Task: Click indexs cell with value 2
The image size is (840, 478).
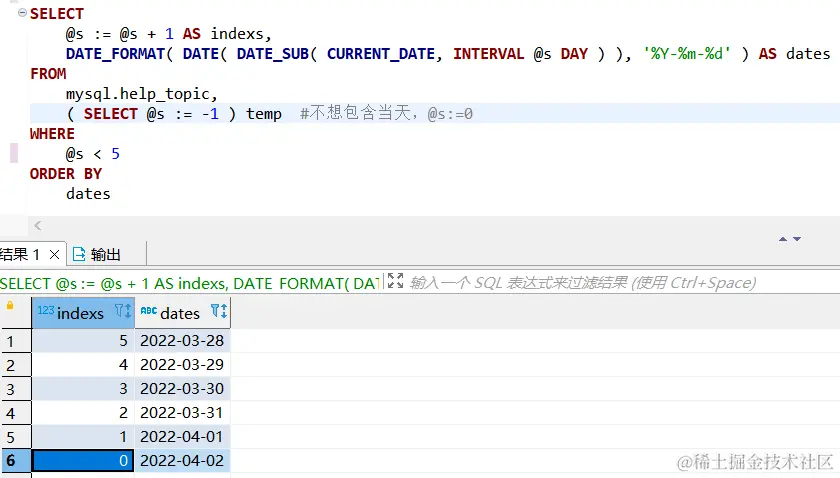Action: click(83, 413)
